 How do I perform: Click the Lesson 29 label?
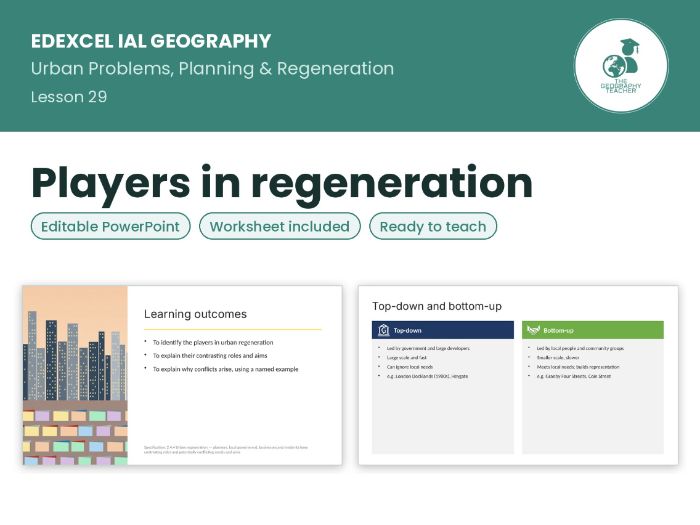tap(69, 97)
